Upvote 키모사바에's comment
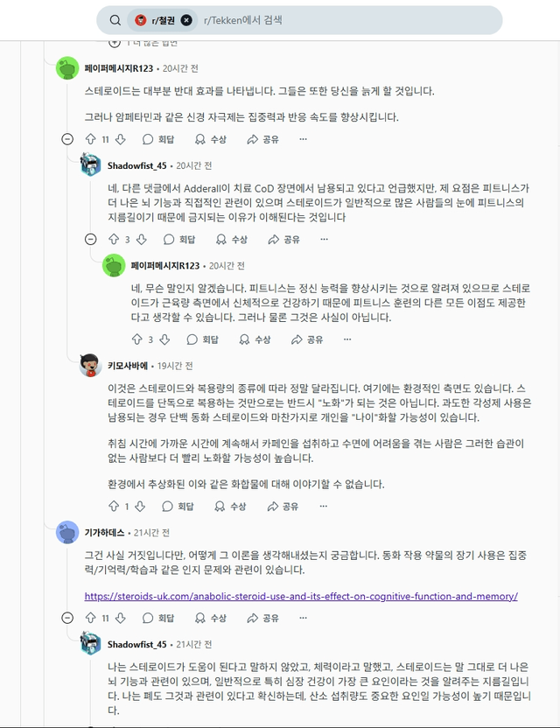The height and width of the screenshot is (728, 560). pyautogui.click(x=113, y=506)
